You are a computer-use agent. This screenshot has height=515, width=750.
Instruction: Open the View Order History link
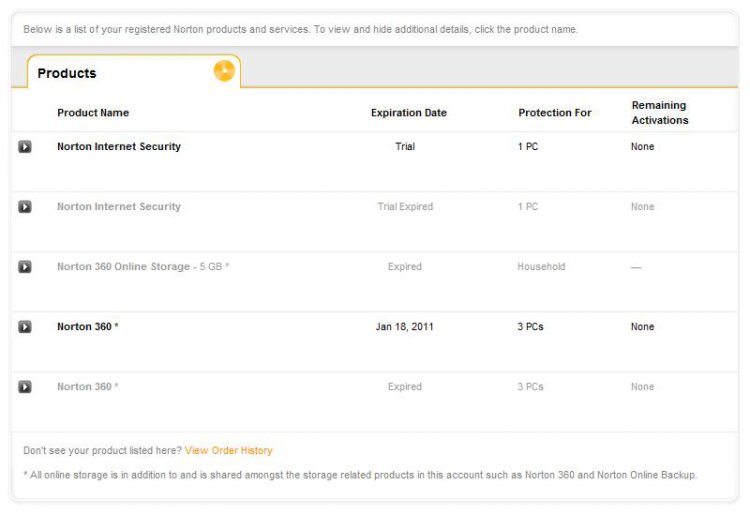pyautogui.click(x=229, y=450)
